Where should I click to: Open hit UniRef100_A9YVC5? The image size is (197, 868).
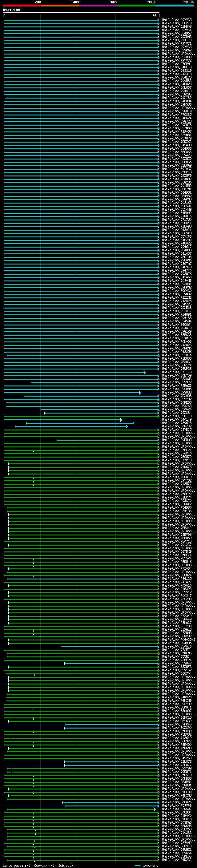[177, 20]
